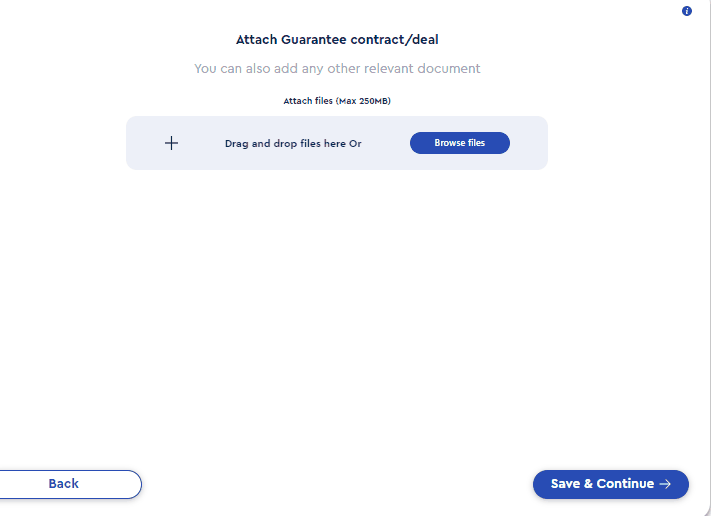Click the 'You can also add any other relevant document' subtitle

point(337,68)
